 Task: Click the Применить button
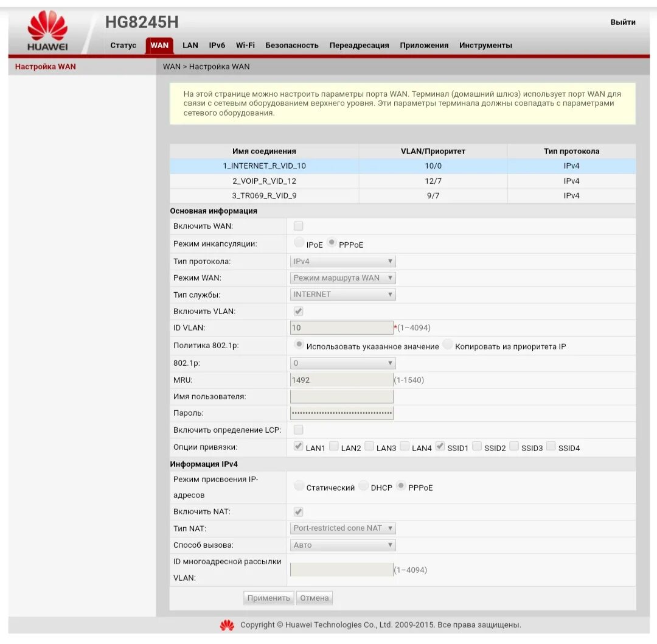coord(269,598)
